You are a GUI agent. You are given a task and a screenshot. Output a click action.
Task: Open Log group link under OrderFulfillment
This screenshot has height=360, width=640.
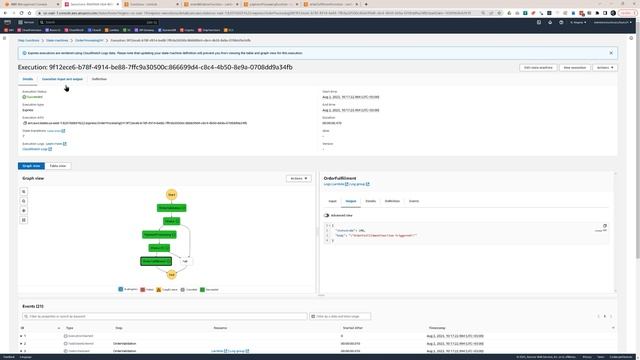tap(359, 184)
